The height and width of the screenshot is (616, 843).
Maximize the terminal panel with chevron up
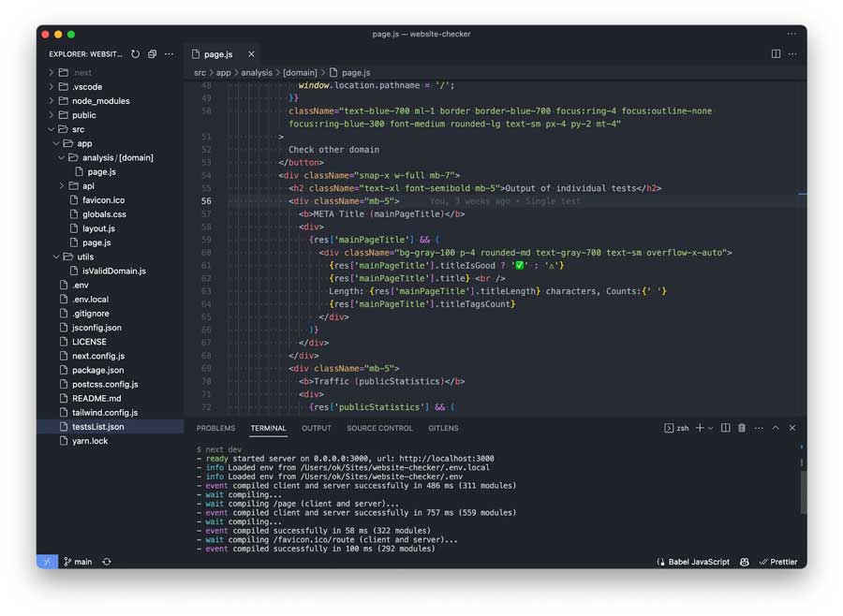(x=776, y=428)
